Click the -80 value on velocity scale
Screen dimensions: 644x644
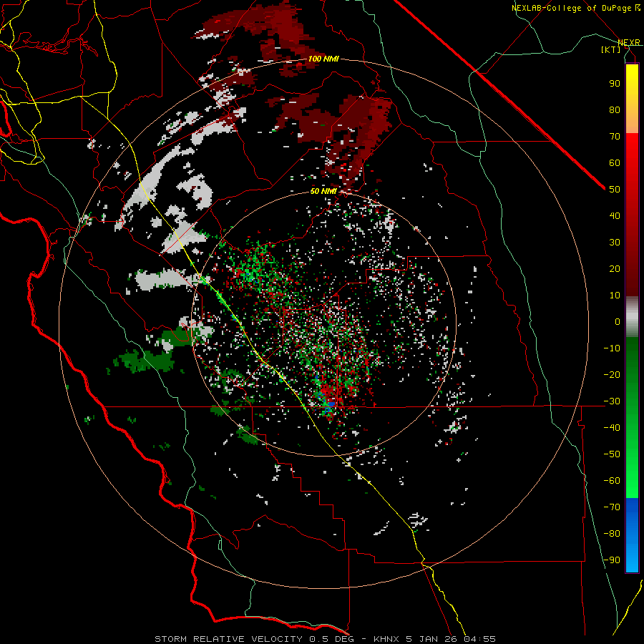[612, 534]
